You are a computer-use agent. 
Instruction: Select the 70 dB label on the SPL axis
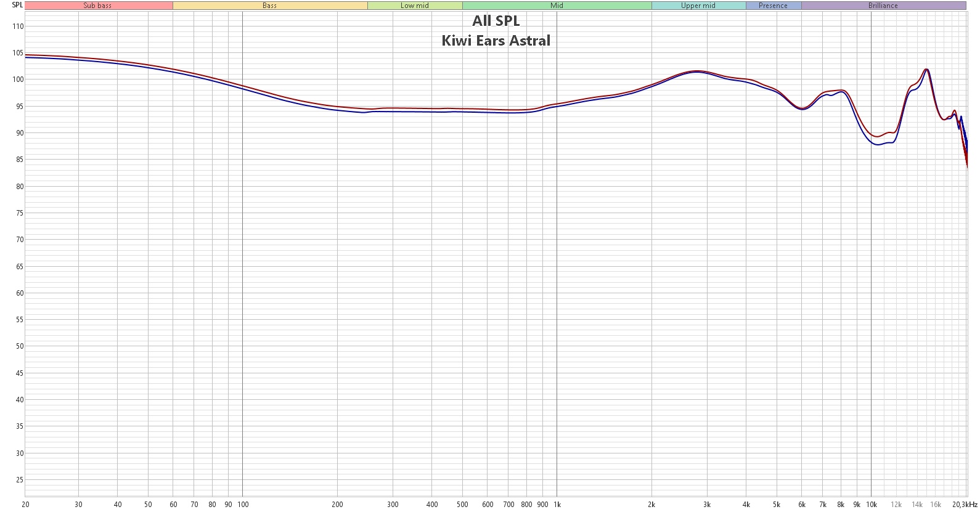click(20, 240)
